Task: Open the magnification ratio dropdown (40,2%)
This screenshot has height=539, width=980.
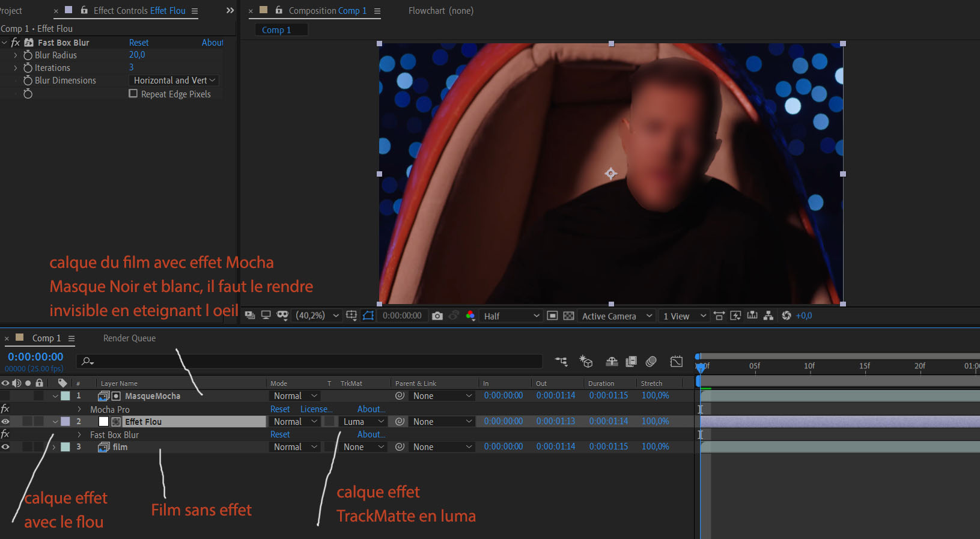Action: click(317, 315)
